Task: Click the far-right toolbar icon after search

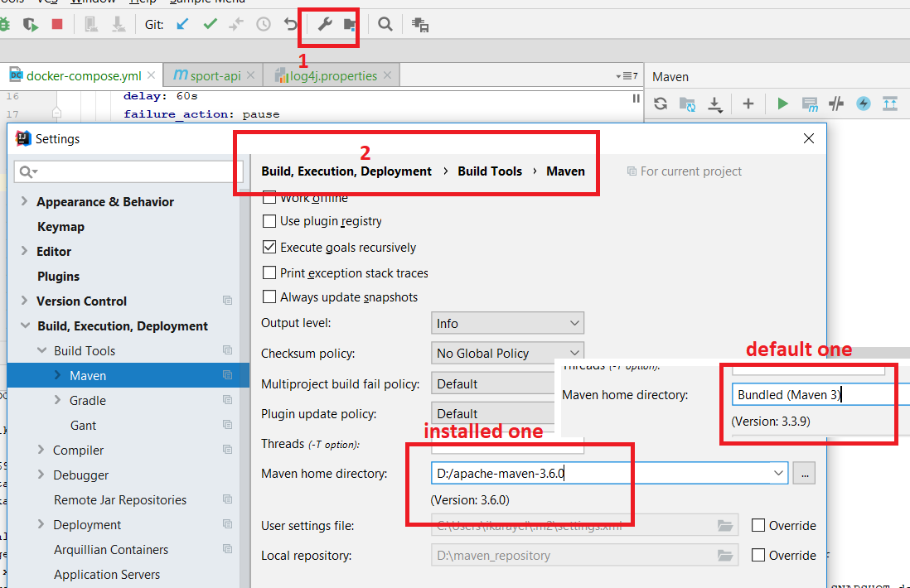Action: (x=419, y=24)
